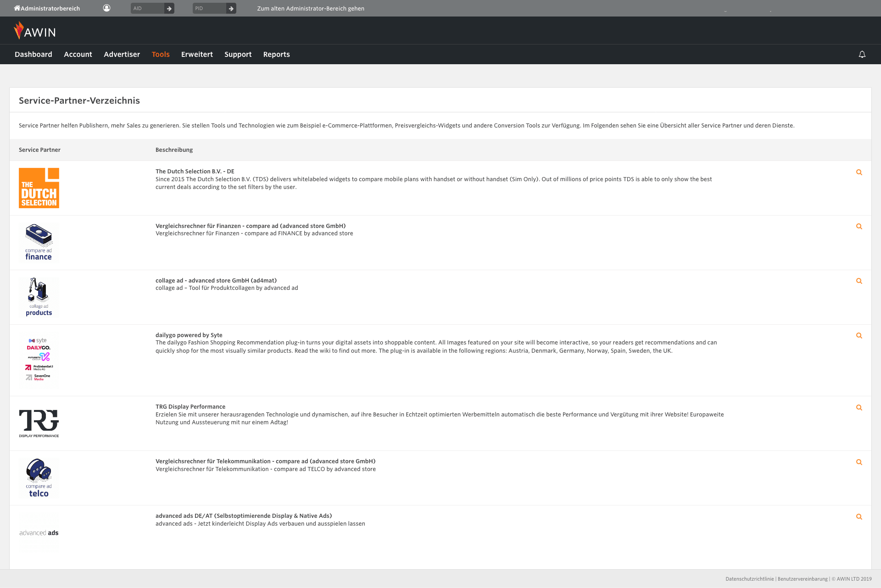The width and height of the screenshot is (881, 588).
Task: Open magnifier icon for collage ad row
Action: pyautogui.click(x=859, y=281)
